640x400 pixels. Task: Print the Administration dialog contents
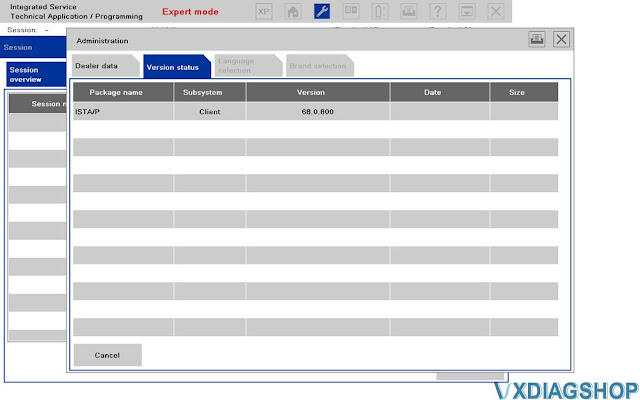coord(537,39)
